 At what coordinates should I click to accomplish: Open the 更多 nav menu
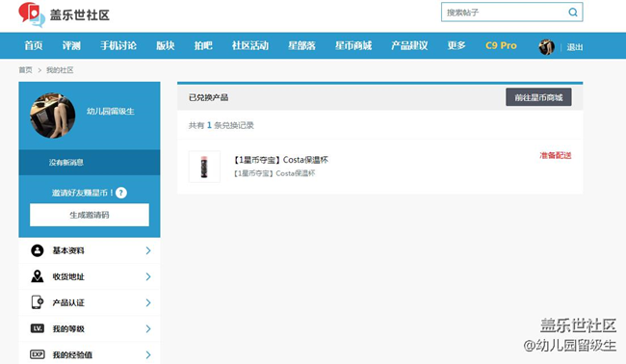point(456,45)
